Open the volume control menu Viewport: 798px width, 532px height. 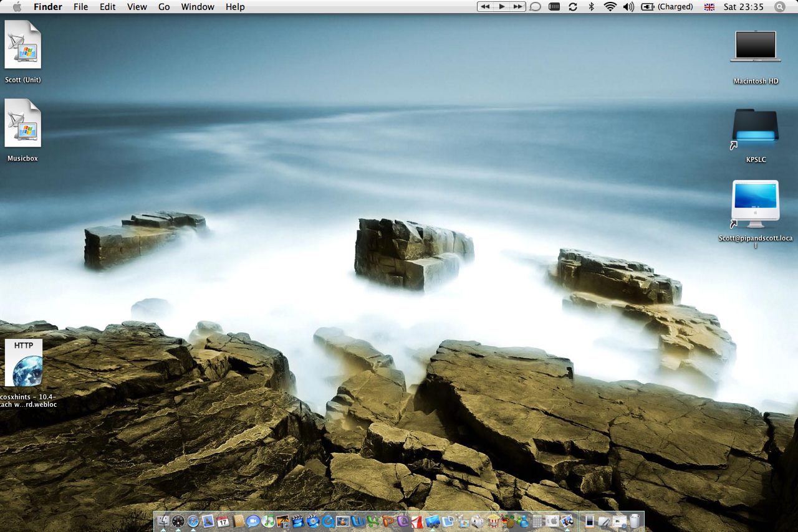pyautogui.click(x=628, y=7)
